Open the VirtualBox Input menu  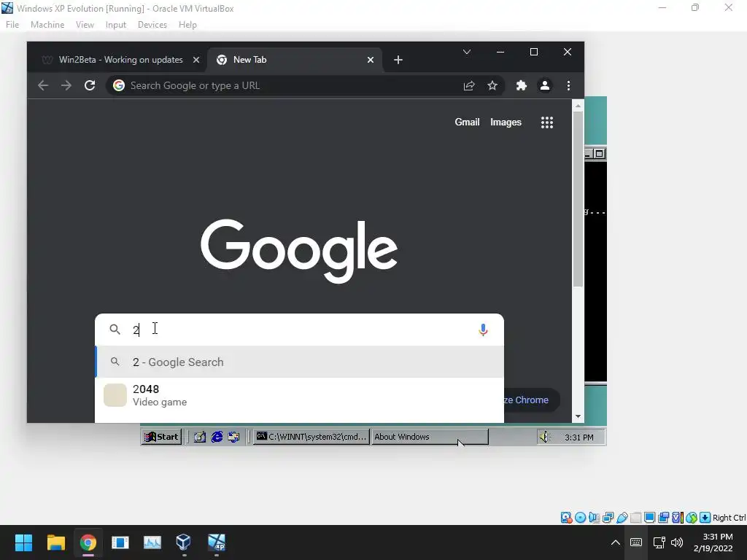116,25
